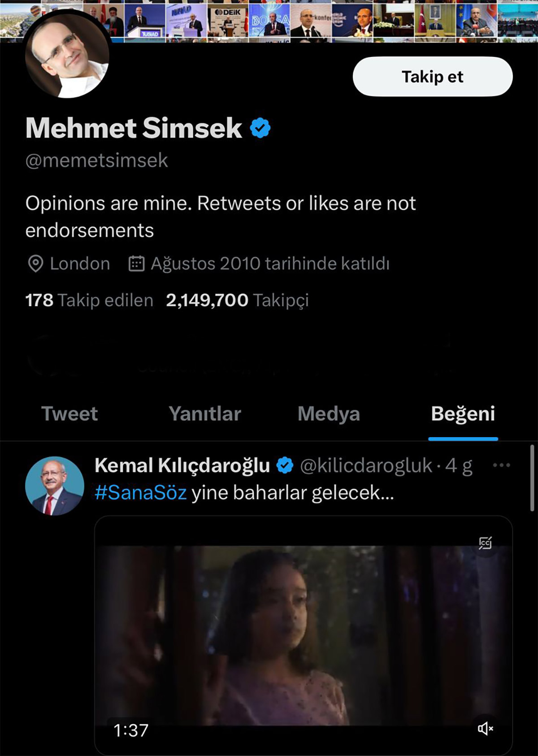Click the verified badge beside Kemal Kılıçdaroğlu
Viewport: 538px width, 756px height.
click(285, 465)
